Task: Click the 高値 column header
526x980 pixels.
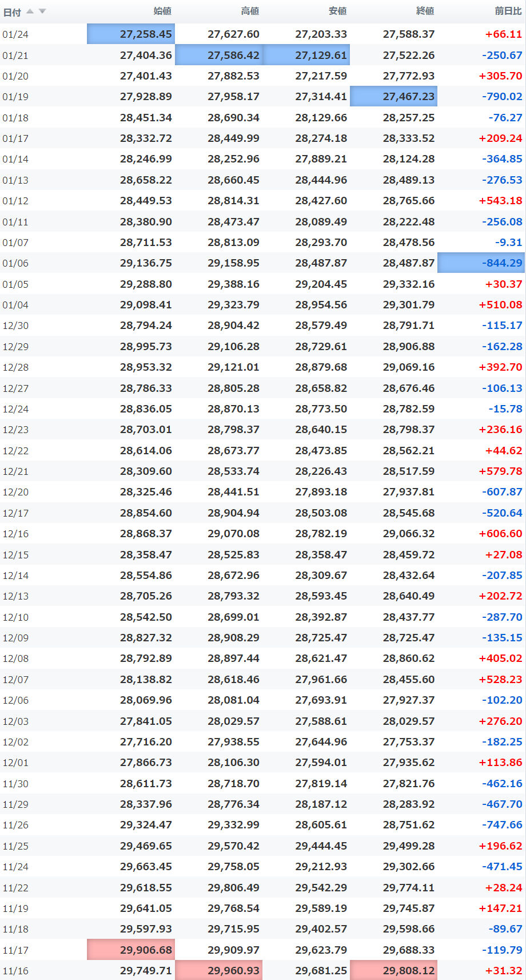Action: (x=250, y=11)
